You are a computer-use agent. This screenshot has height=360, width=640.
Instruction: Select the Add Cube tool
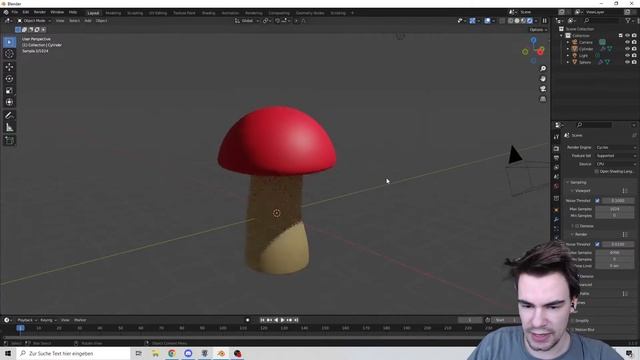point(9,141)
